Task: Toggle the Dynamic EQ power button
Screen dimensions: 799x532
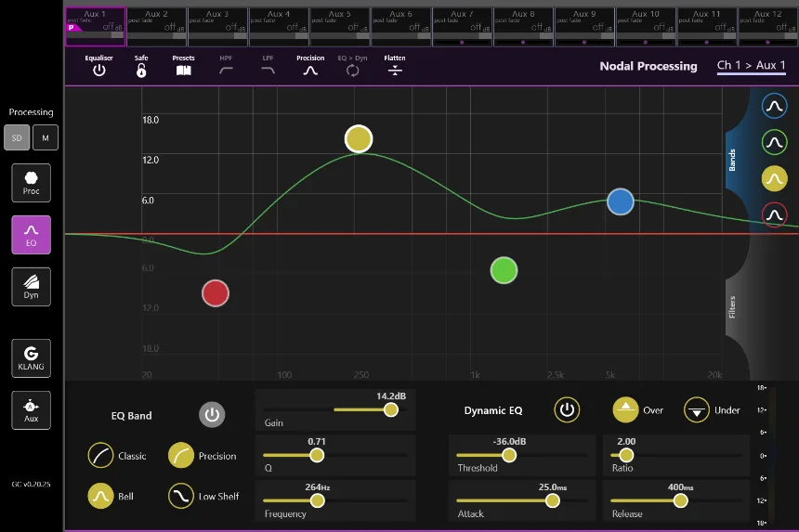Action: (567, 409)
